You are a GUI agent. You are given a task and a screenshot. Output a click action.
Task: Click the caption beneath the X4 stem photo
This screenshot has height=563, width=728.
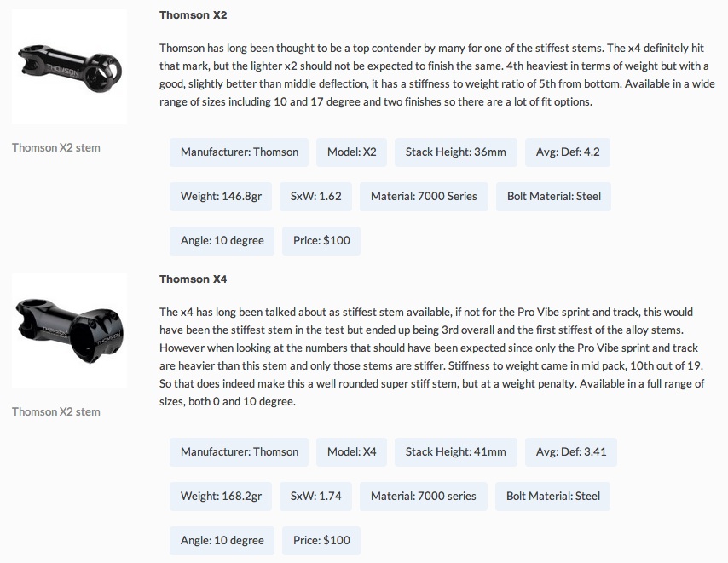click(56, 412)
